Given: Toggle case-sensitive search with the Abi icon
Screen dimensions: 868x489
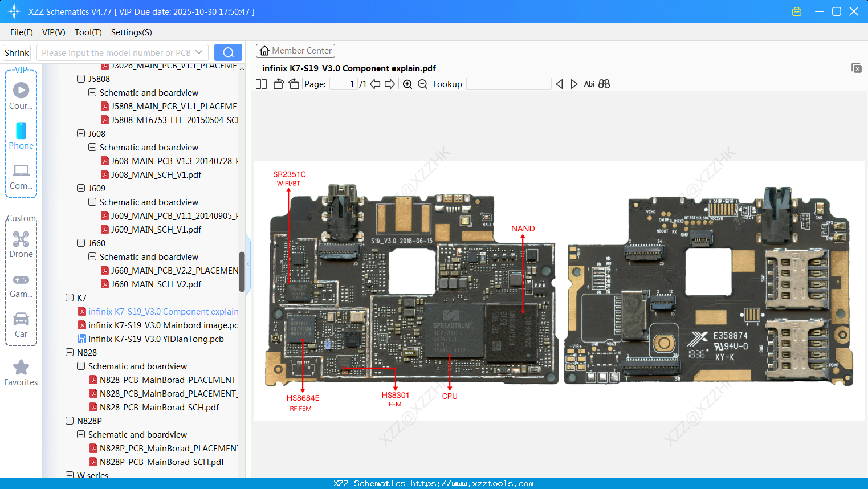Looking at the screenshot, I should [x=589, y=84].
